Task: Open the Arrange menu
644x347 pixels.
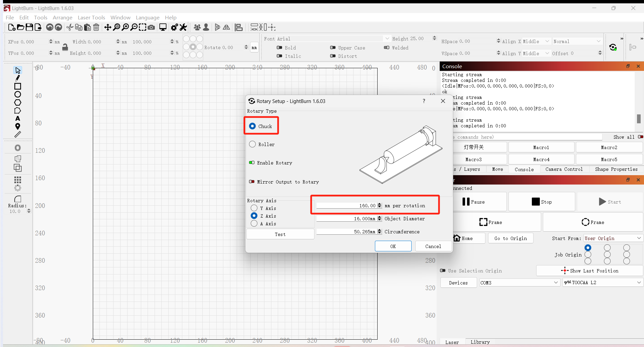Action: pos(62,17)
